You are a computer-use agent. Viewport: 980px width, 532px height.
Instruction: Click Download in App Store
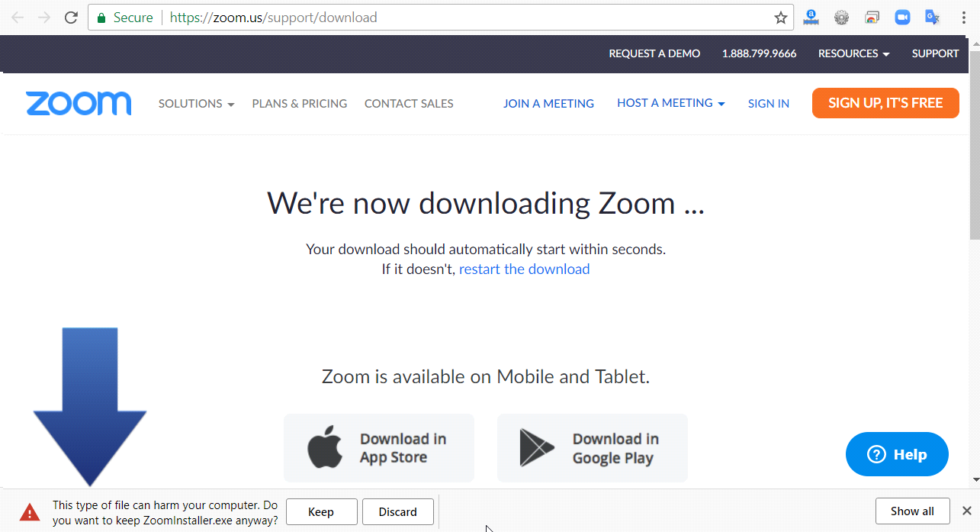point(379,448)
